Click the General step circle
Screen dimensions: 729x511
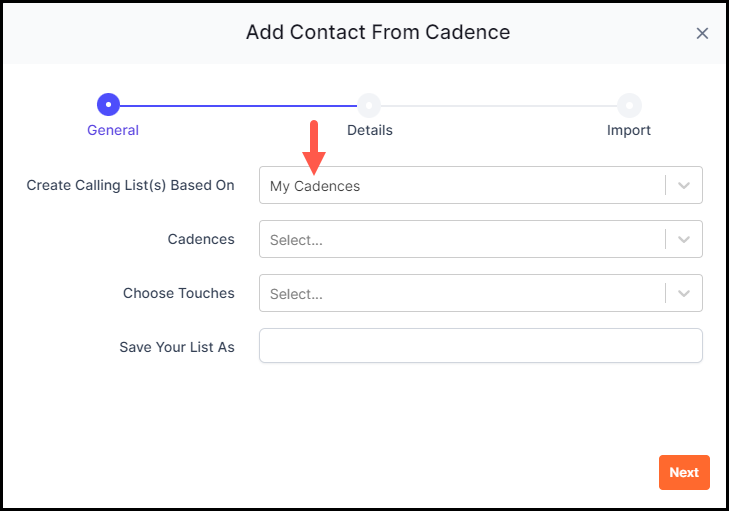pyautogui.click(x=108, y=105)
